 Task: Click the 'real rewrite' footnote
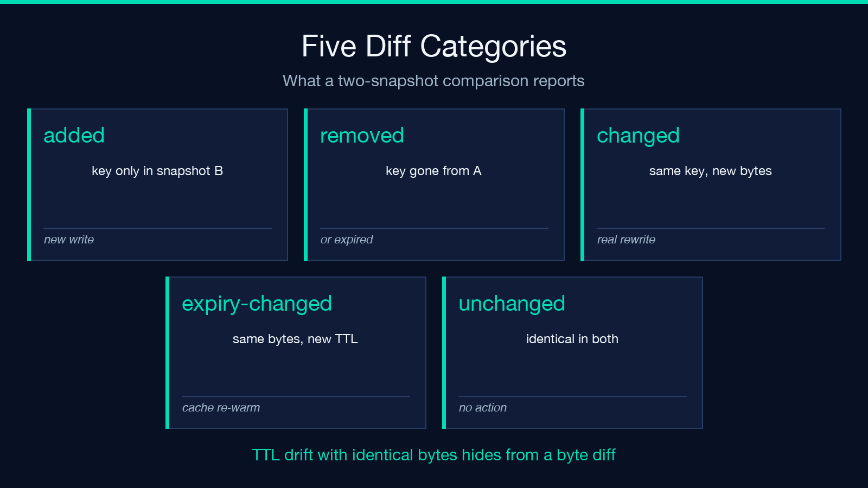pos(626,240)
